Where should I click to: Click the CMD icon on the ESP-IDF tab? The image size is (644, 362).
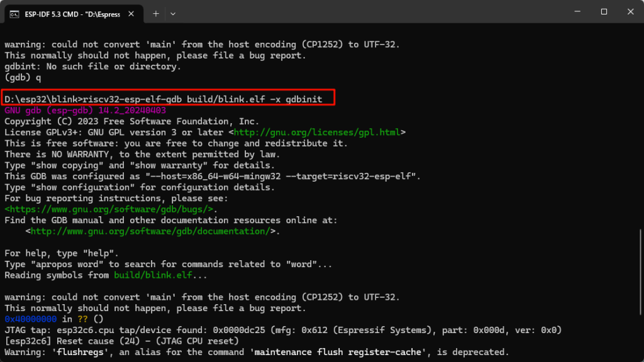(x=13, y=13)
